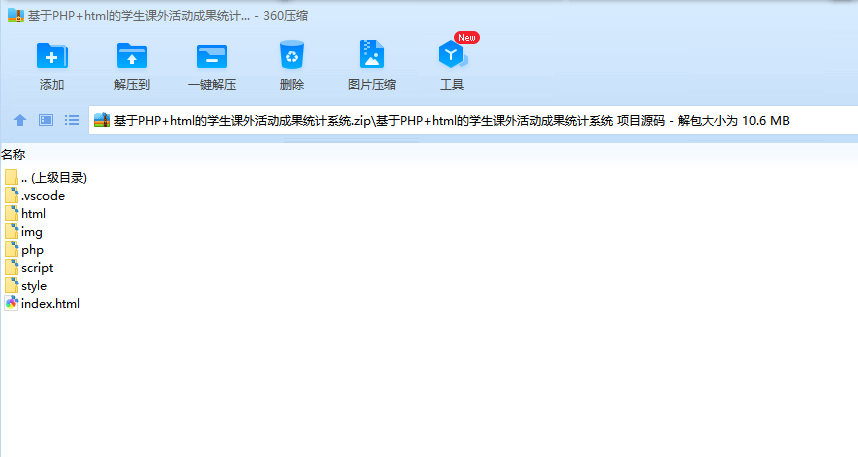Select the style folder icon

pyautogui.click(x=11, y=285)
